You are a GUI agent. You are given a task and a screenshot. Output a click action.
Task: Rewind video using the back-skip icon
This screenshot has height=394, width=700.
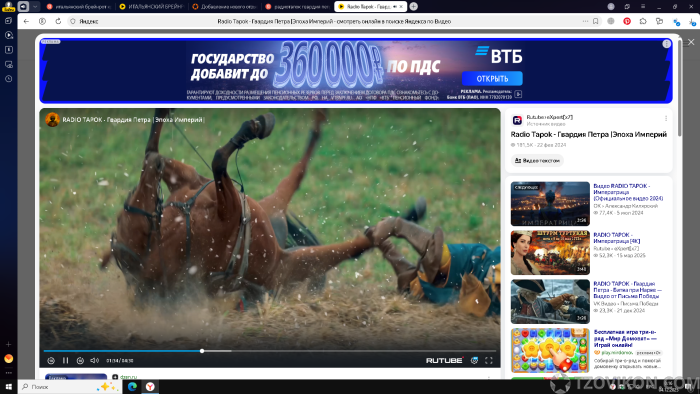(x=51, y=361)
